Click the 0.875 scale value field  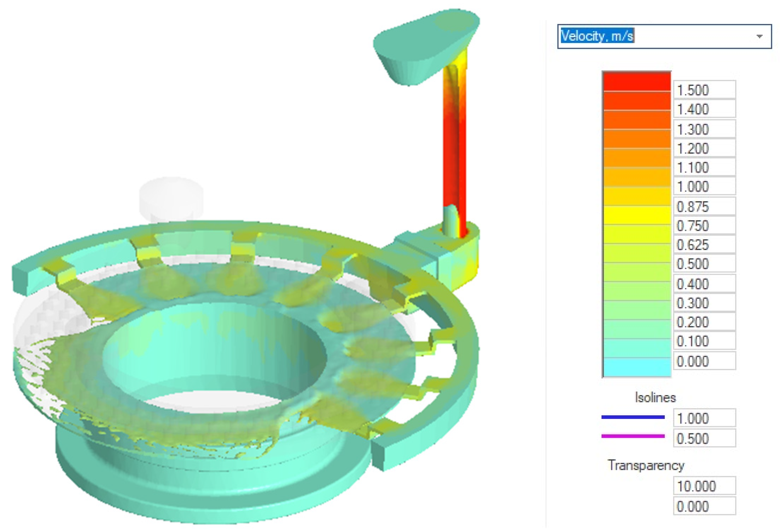(704, 206)
